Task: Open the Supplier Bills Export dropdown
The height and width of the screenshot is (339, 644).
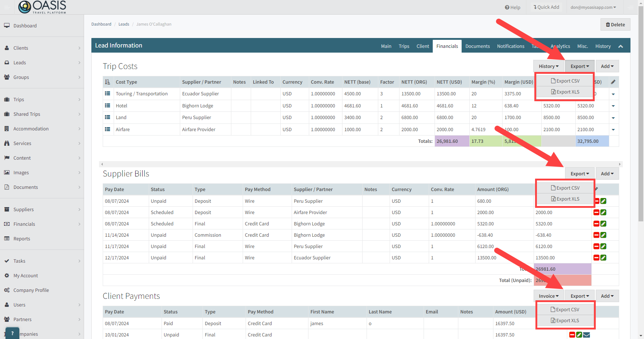Action: point(580,174)
